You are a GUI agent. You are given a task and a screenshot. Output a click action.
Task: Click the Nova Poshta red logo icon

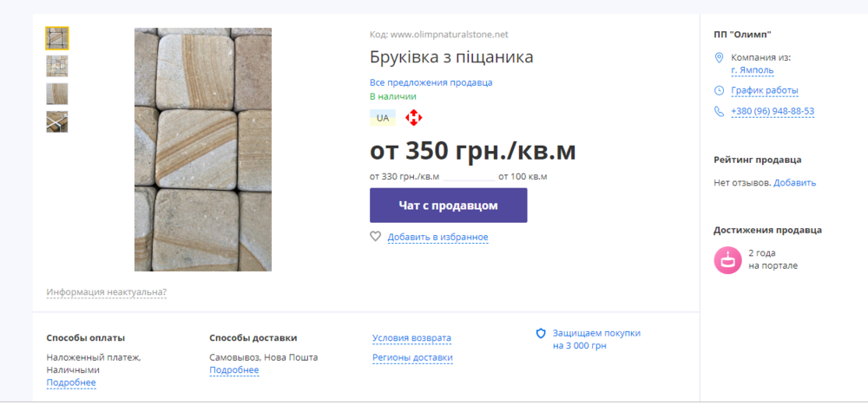tap(413, 117)
